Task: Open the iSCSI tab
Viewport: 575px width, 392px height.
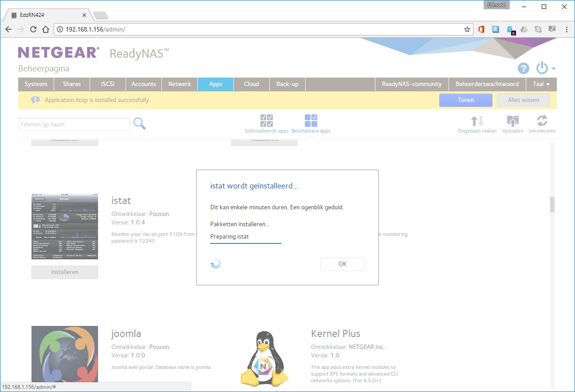Action: pyautogui.click(x=108, y=84)
